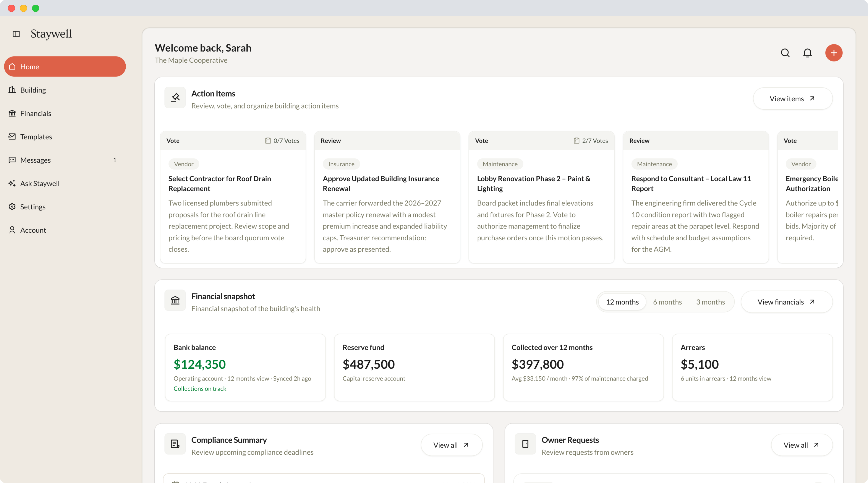Click the clipboard icon beside 0/7 Votes

268,141
